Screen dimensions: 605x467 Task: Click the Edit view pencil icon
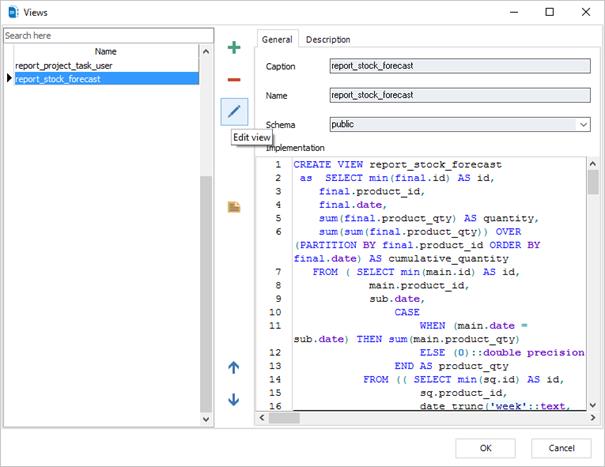click(x=234, y=112)
